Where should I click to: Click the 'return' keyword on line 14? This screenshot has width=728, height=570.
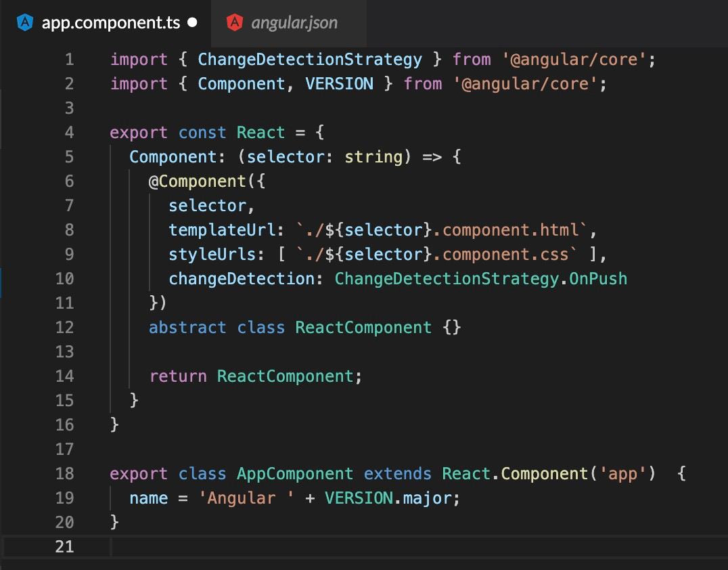[178, 376]
